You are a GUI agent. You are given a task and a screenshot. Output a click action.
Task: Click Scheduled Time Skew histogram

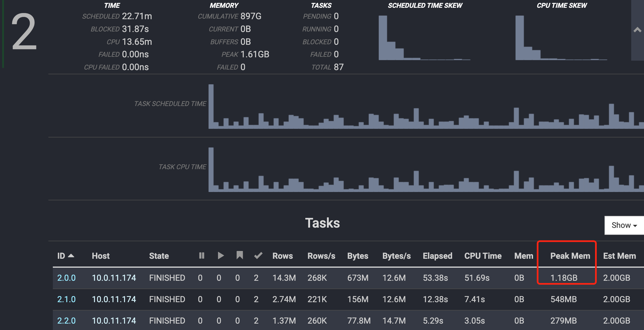424,38
